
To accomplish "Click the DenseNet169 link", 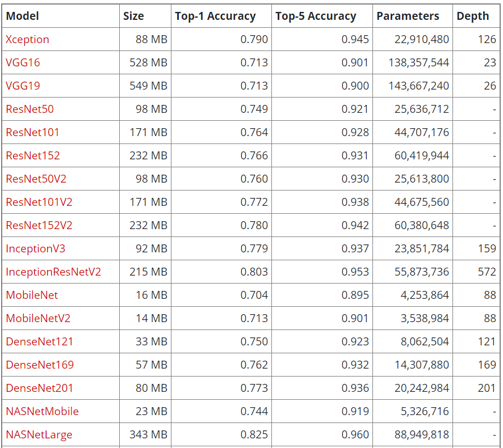I will (40, 365).
